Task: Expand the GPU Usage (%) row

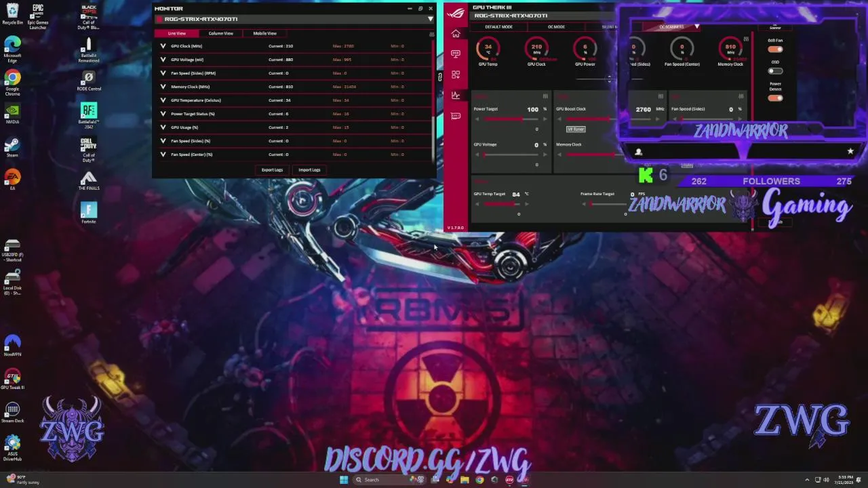Action: click(x=163, y=127)
